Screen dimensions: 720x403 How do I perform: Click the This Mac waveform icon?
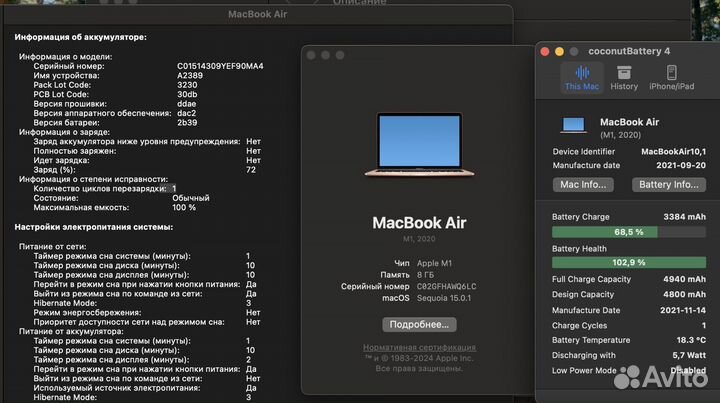(582, 73)
